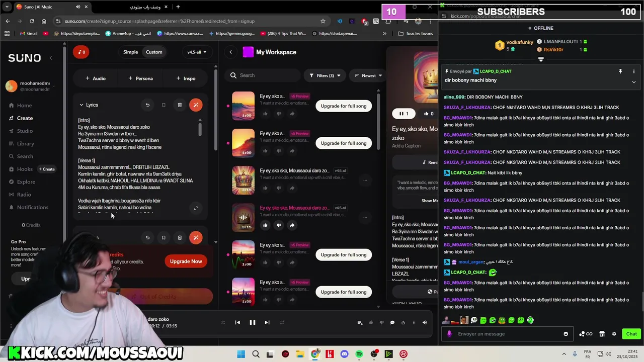Click the Suno logo
The image size is (644, 362).
(x=24, y=58)
